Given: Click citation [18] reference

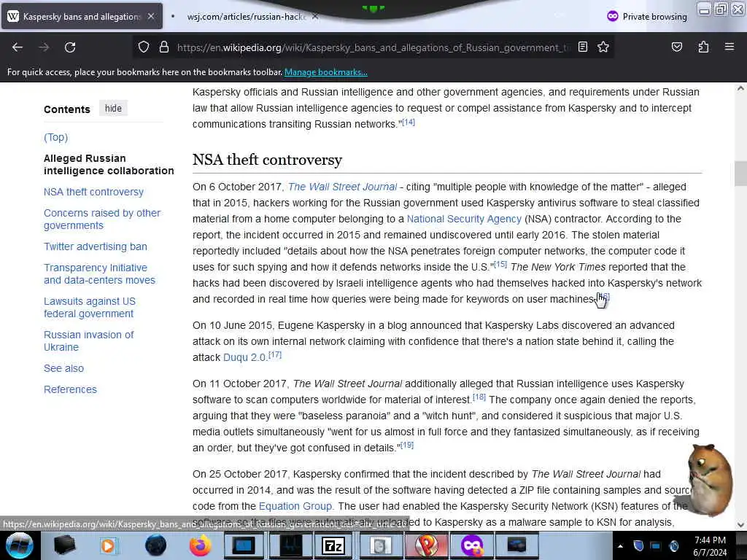Looking at the screenshot, I should (x=479, y=397).
